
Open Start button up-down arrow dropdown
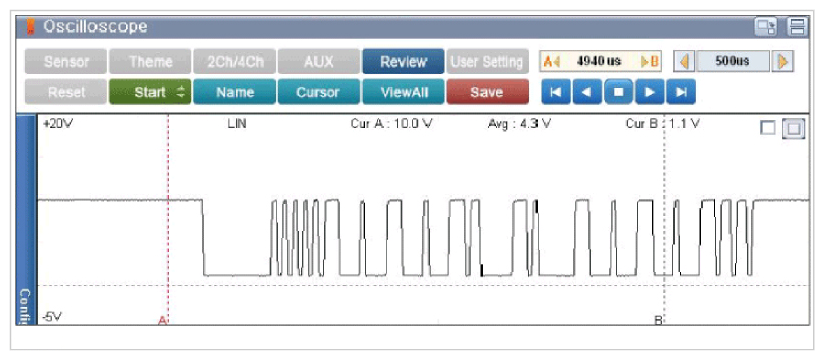181,92
